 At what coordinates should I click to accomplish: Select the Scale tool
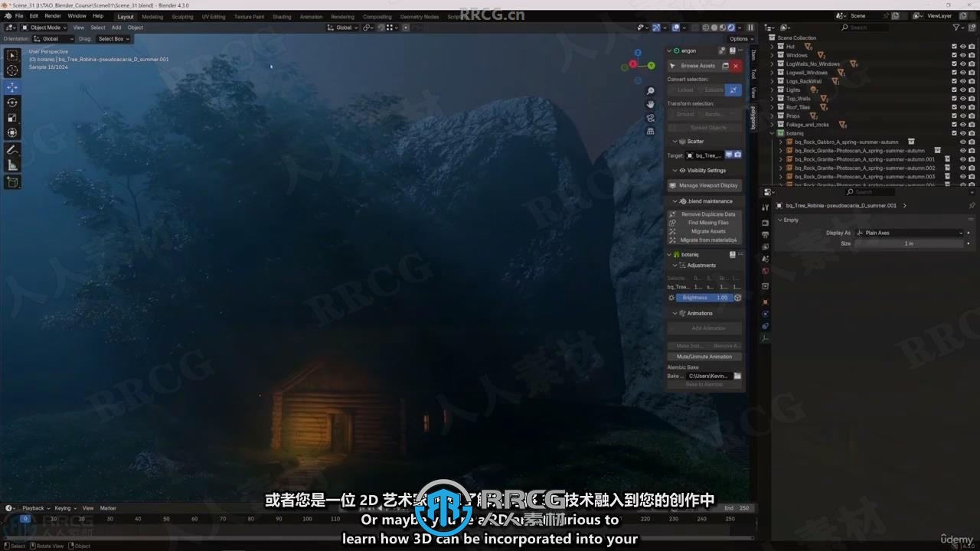click(12, 118)
